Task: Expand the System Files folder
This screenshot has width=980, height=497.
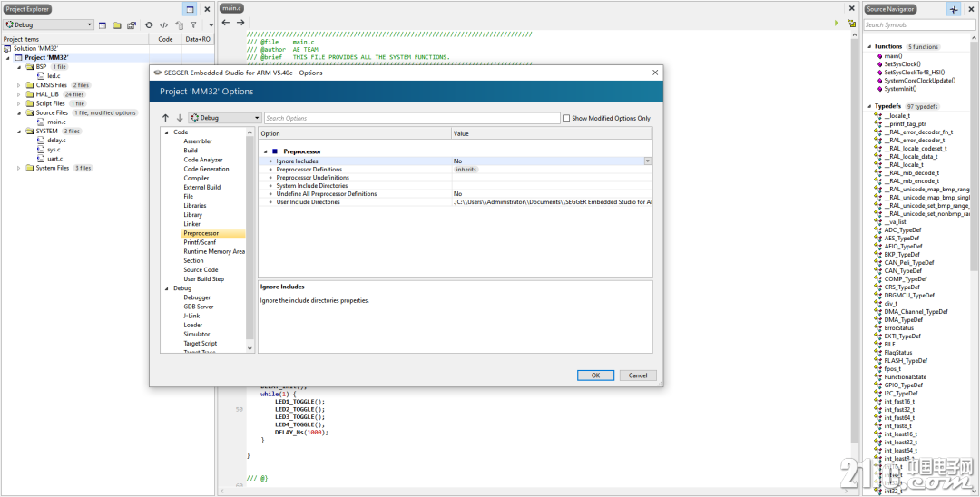Action: pos(19,168)
